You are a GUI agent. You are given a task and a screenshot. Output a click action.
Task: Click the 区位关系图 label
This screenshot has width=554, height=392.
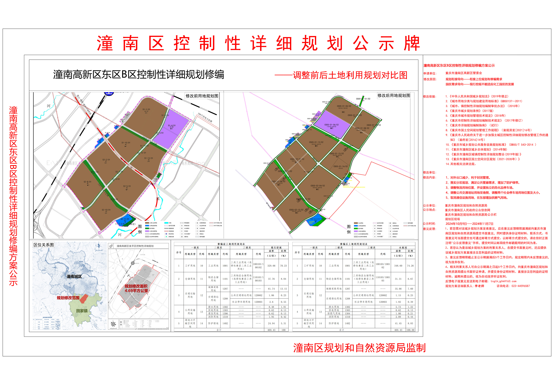point(44,245)
